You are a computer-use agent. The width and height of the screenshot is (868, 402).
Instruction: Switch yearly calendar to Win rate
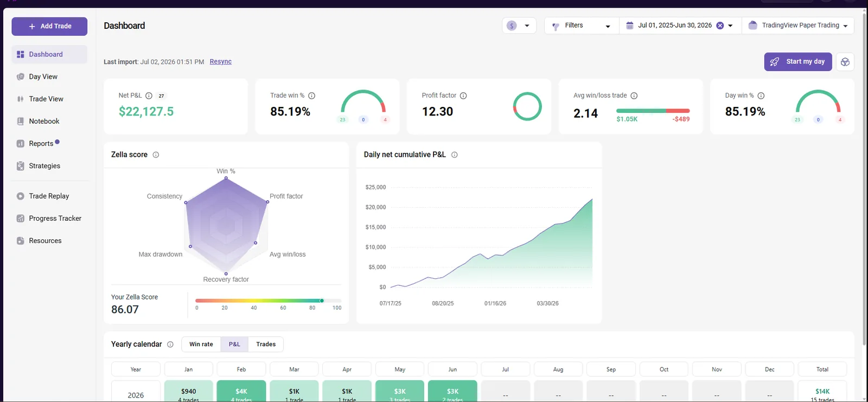[x=201, y=344]
